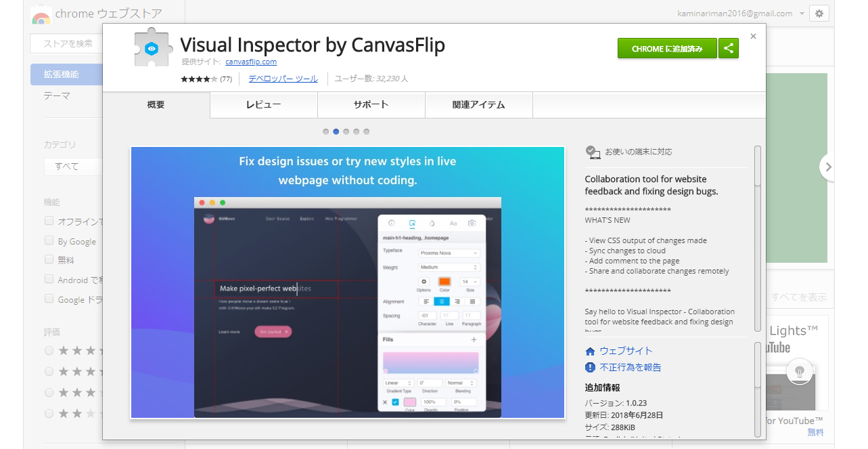Open the canvasflip.com link
This screenshot has width=868, height=449.
click(251, 62)
